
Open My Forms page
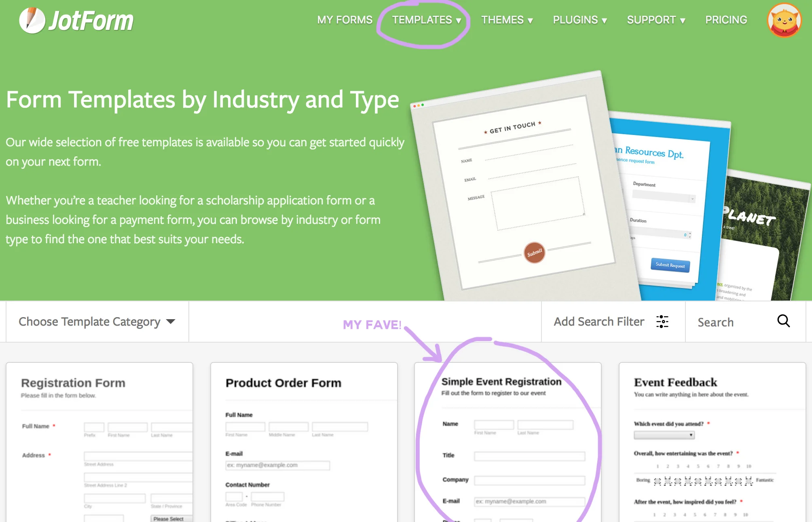tap(345, 20)
